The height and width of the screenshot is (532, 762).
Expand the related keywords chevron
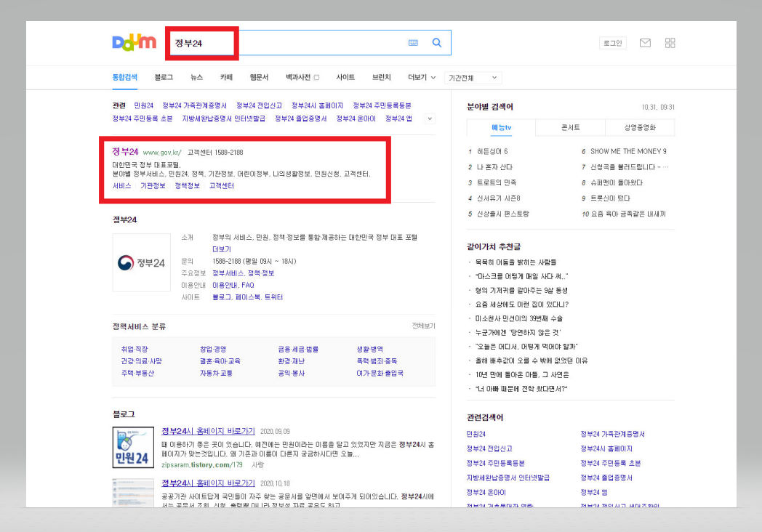tap(430, 118)
